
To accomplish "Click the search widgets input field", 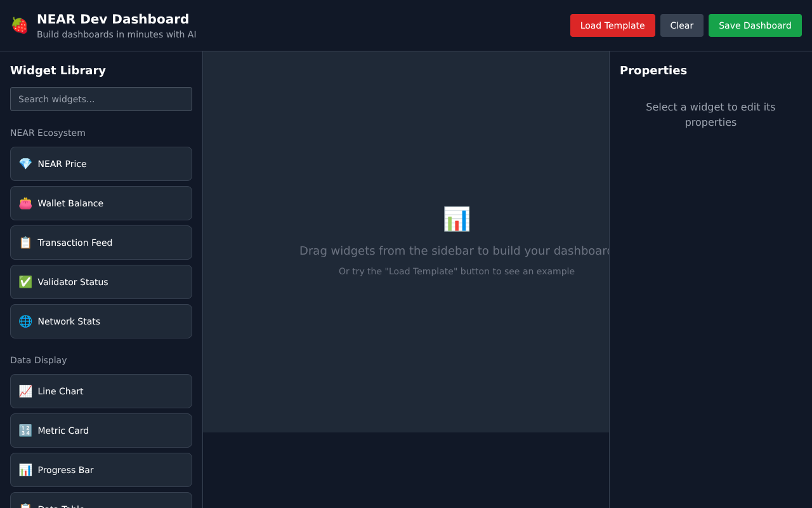I will [x=101, y=99].
